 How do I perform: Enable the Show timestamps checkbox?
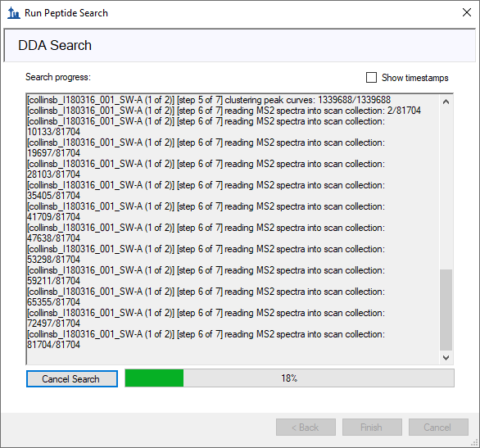(x=371, y=78)
